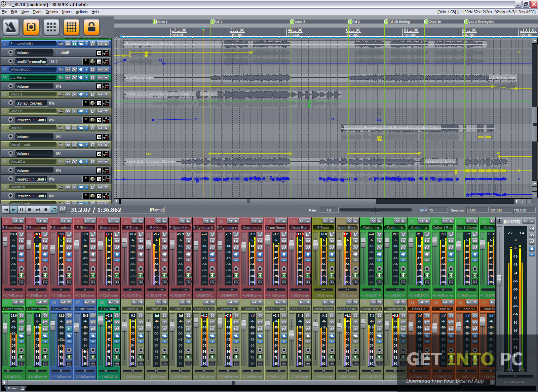
Task: Toggle the metronome icon in toolbar
Action: click(x=11, y=27)
